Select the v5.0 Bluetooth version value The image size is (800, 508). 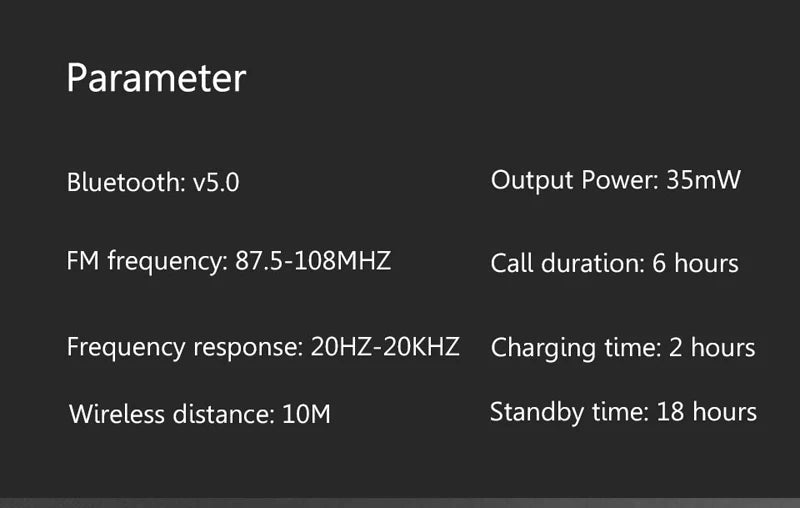click(x=216, y=183)
